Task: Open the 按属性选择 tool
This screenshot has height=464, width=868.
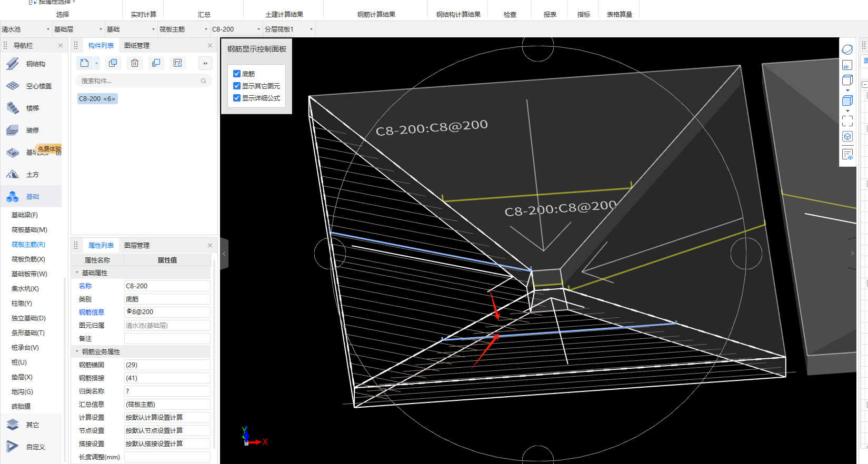Action: pyautogui.click(x=53, y=2)
